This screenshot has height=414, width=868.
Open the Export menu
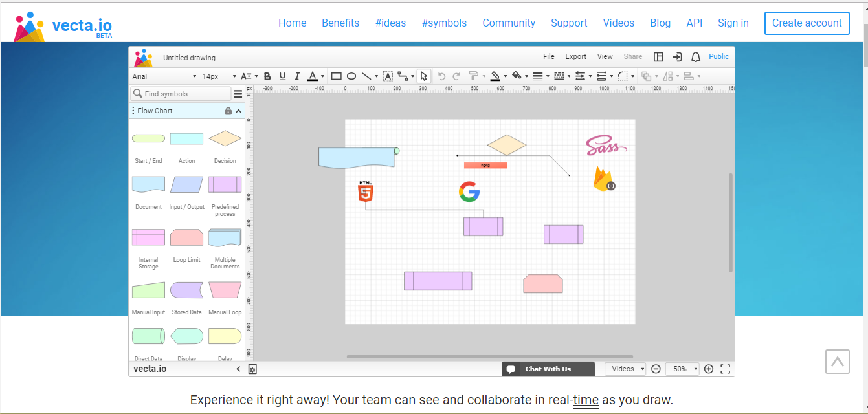[576, 57]
